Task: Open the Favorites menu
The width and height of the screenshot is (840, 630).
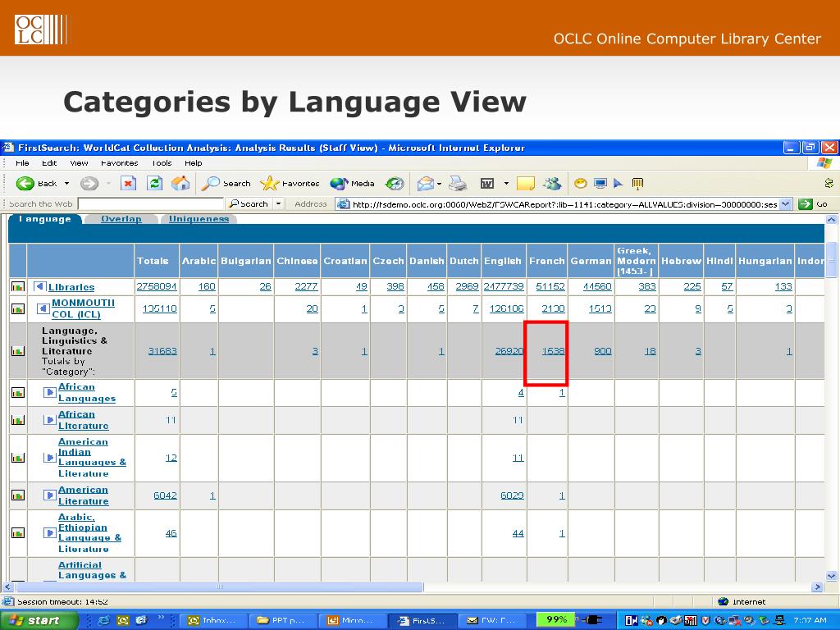Action: (x=120, y=163)
